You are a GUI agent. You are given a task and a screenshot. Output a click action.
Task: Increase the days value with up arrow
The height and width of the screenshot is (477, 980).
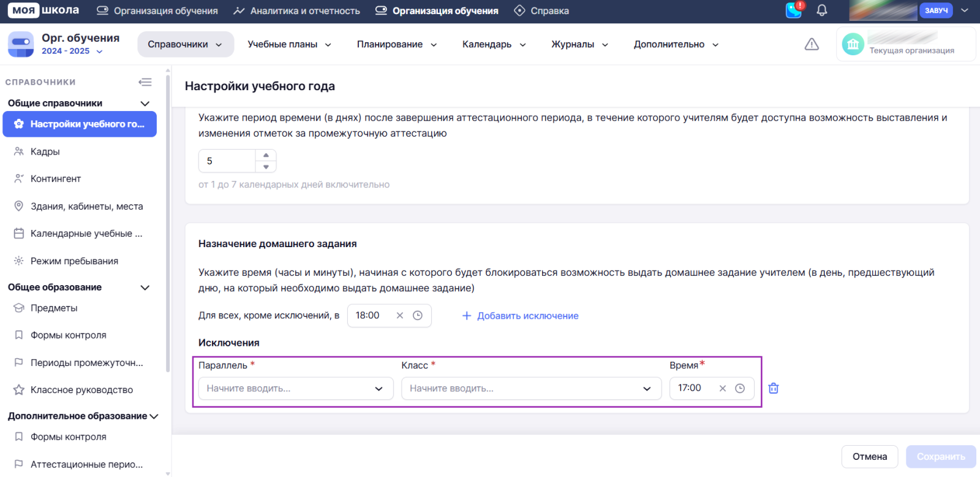coord(266,155)
